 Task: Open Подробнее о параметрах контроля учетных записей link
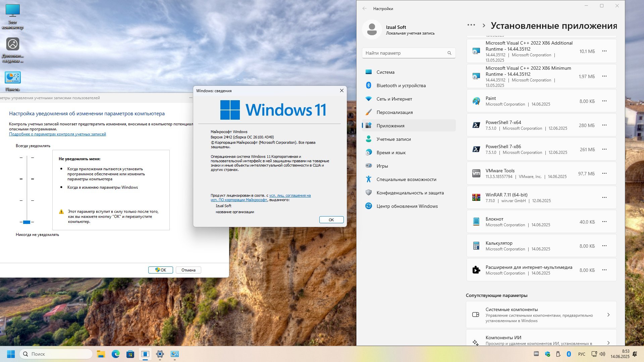tap(57, 134)
